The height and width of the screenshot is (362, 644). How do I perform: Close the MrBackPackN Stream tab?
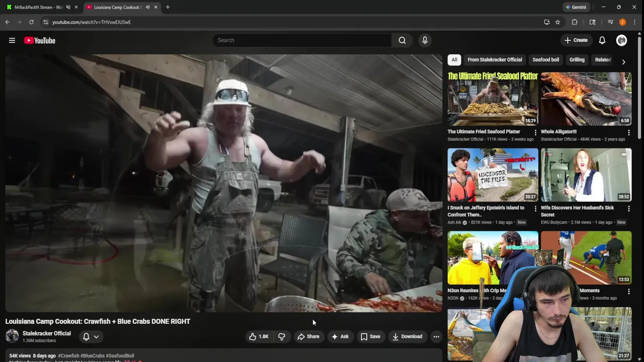pyautogui.click(x=76, y=7)
